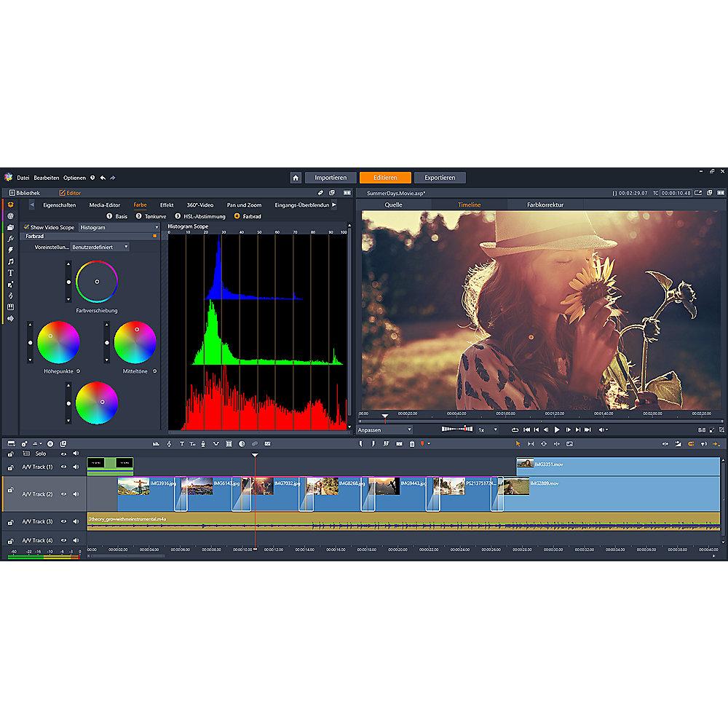Collapse the Farbrad section header
The height and width of the screenshot is (728, 728).
click(90, 237)
